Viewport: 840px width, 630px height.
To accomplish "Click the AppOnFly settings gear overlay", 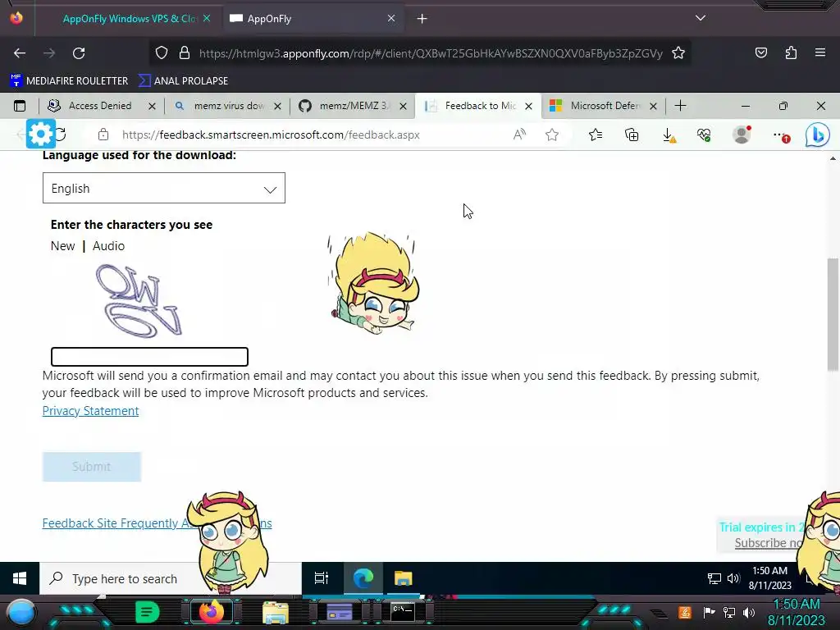I will tap(41, 134).
